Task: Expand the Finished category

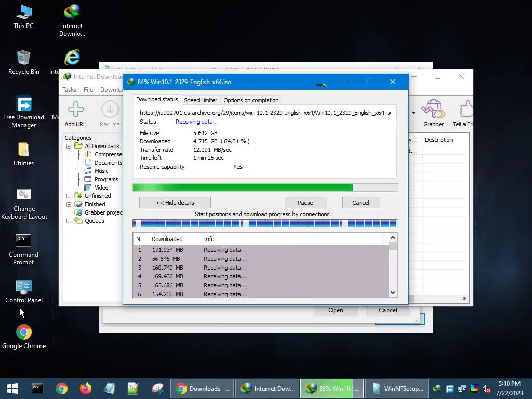Action: click(x=69, y=204)
